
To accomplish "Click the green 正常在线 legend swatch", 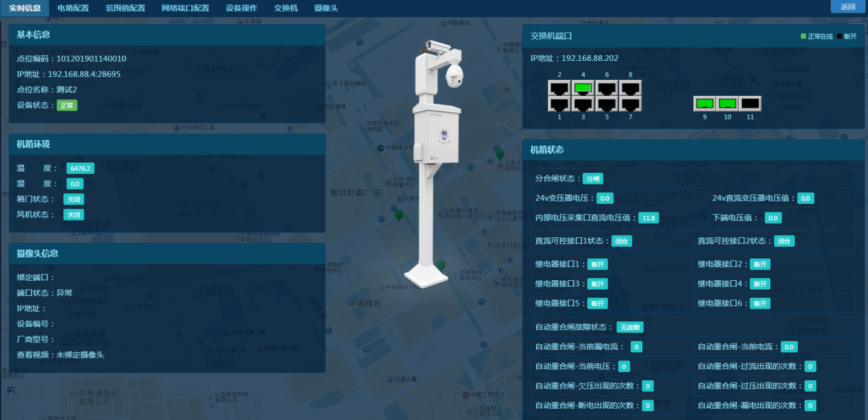I will point(803,37).
